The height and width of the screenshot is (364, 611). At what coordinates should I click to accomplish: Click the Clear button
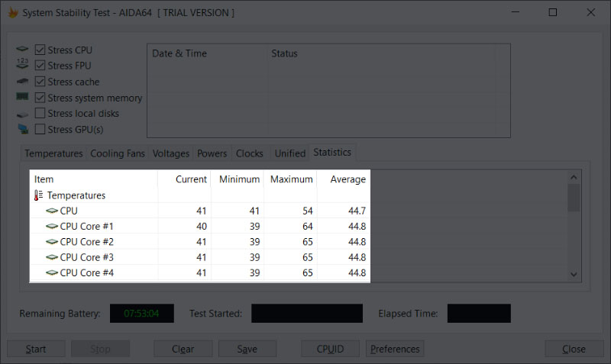pos(183,349)
